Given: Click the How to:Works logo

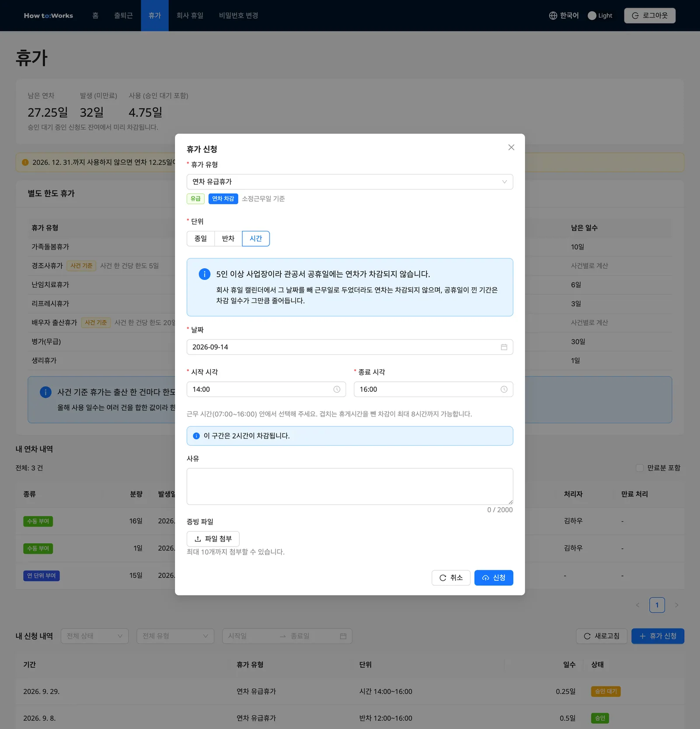Looking at the screenshot, I should [x=49, y=16].
